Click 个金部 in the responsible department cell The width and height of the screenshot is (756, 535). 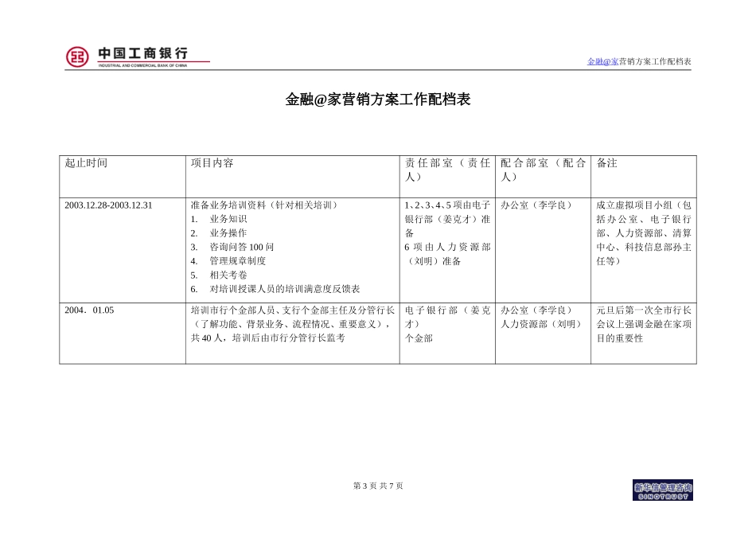coord(419,338)
